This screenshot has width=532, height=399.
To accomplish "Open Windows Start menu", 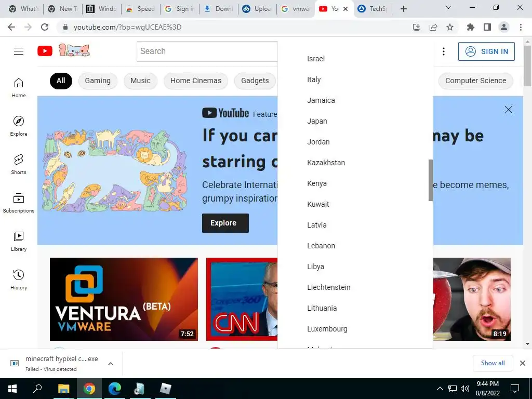I will [x=12, y=389].
